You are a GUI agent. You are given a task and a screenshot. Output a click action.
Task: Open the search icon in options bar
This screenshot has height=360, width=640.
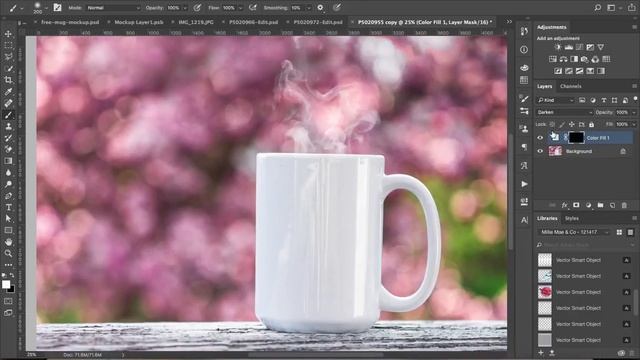pos(598,8)
